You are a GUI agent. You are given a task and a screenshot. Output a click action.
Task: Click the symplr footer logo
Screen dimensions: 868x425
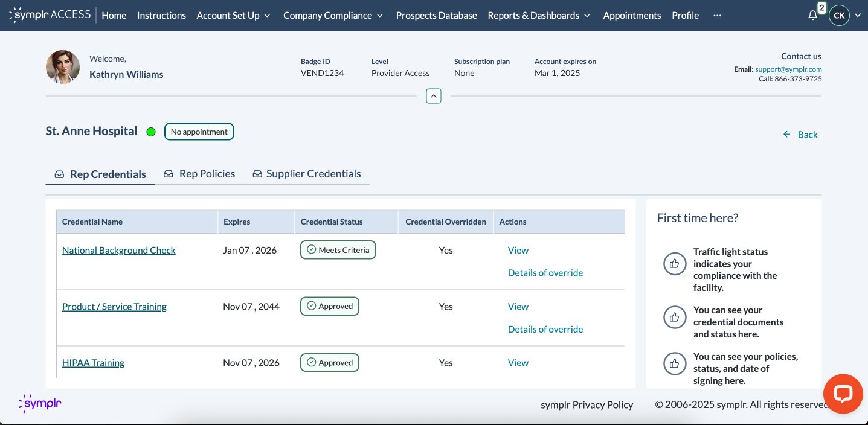40,403
